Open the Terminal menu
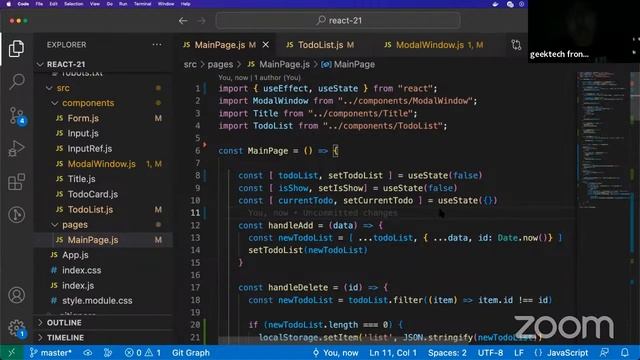 [x=142, y=4]
